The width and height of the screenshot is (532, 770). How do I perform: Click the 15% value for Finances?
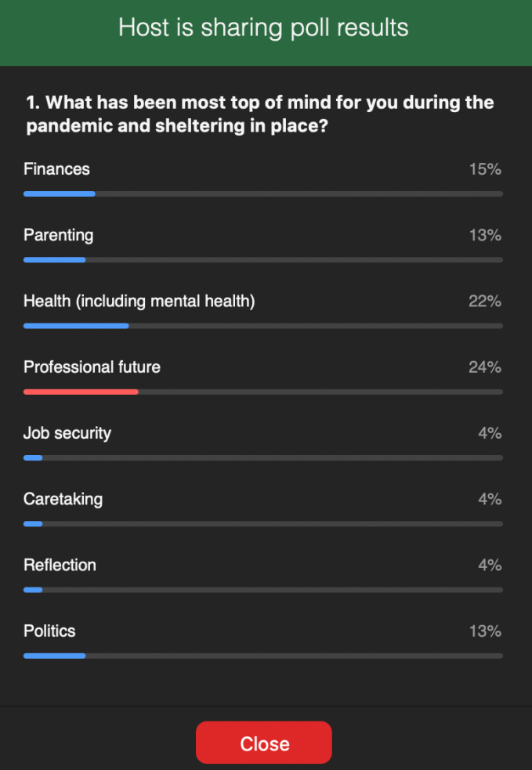tap(485, 169)
